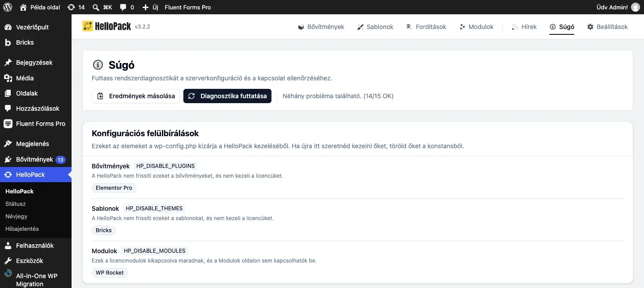Open the Sablonok tab
This screenshot has width=644, height=288.
tap(375, 27)
